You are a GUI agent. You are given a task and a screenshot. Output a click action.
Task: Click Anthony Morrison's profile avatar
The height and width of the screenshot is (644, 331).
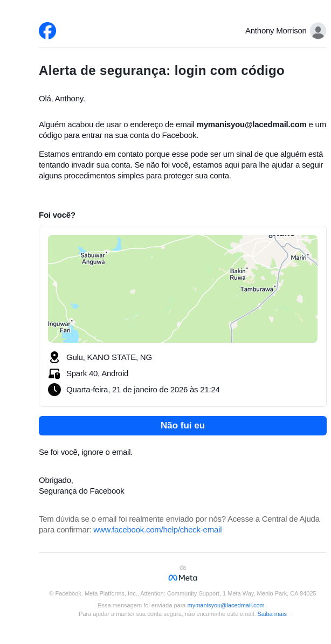(x=318, y=31)
